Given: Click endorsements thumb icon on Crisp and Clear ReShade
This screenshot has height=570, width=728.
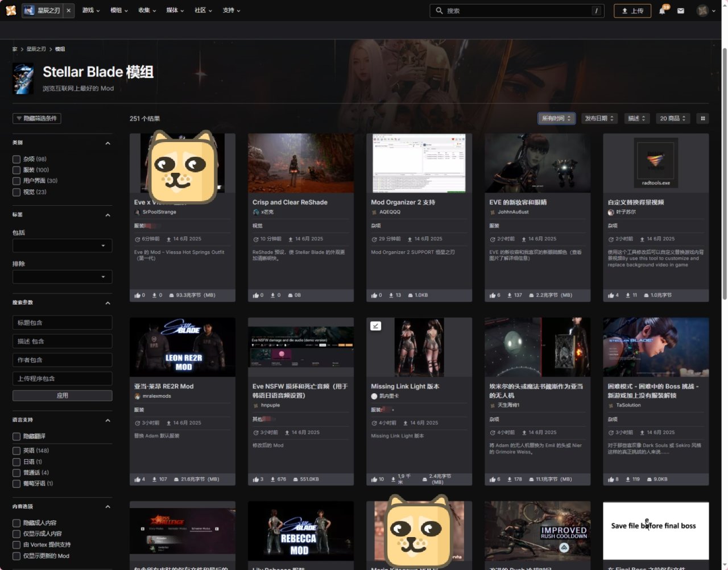Looking at the screenshot, I should tap(256, 296).
